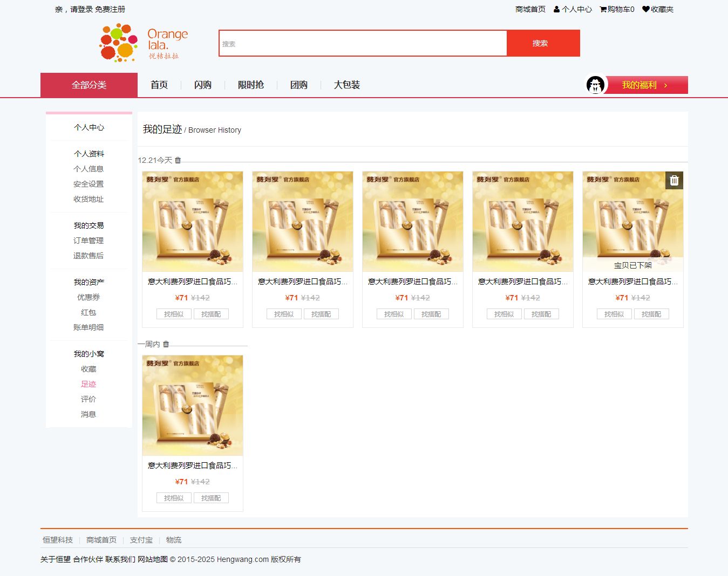The width and height of the screenshot is (728, 576).
Task: Go to the 闪购 nav tab
Action: tap(203, 85)
